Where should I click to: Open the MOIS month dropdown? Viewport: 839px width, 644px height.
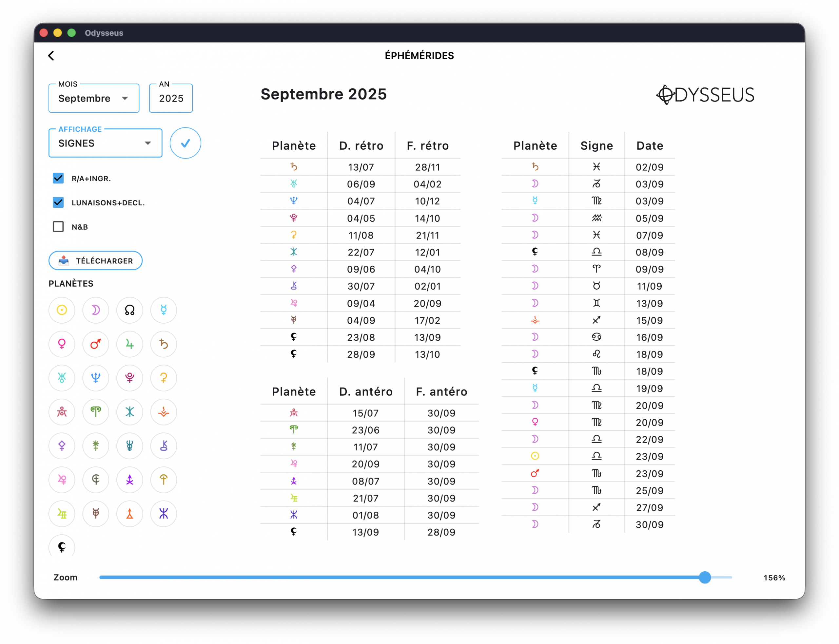tap(93, 99)
